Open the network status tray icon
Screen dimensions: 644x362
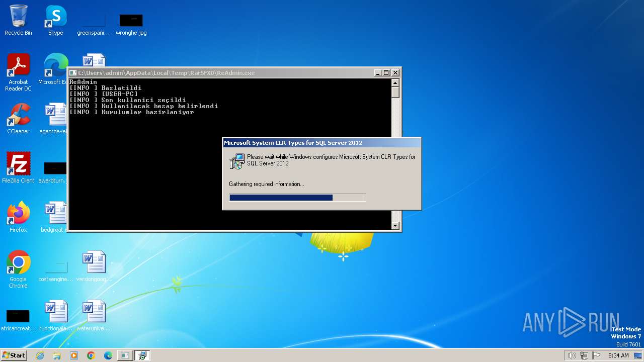point(584,355)
